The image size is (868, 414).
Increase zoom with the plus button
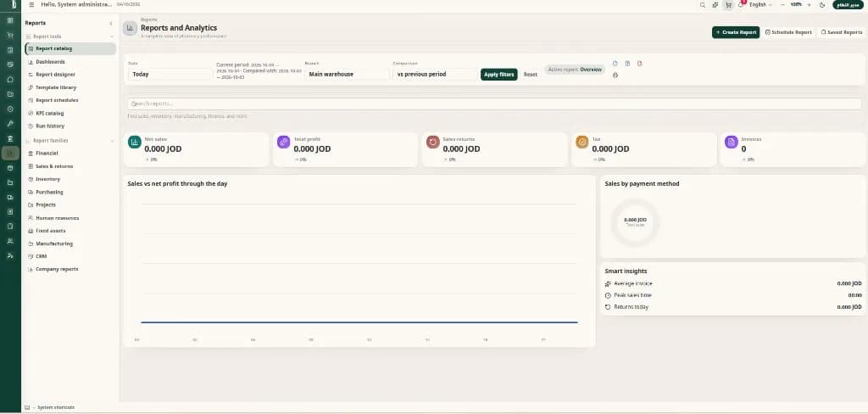[x=809, y=4]
